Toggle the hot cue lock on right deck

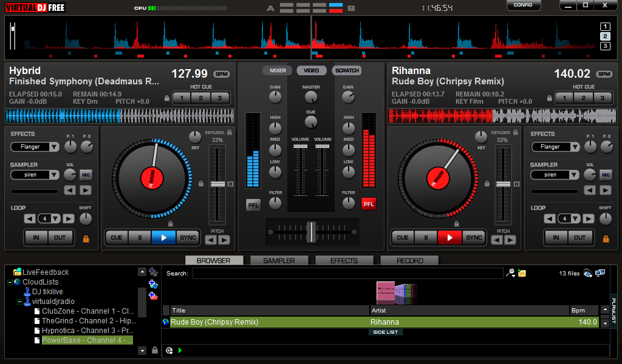(549, 98)
